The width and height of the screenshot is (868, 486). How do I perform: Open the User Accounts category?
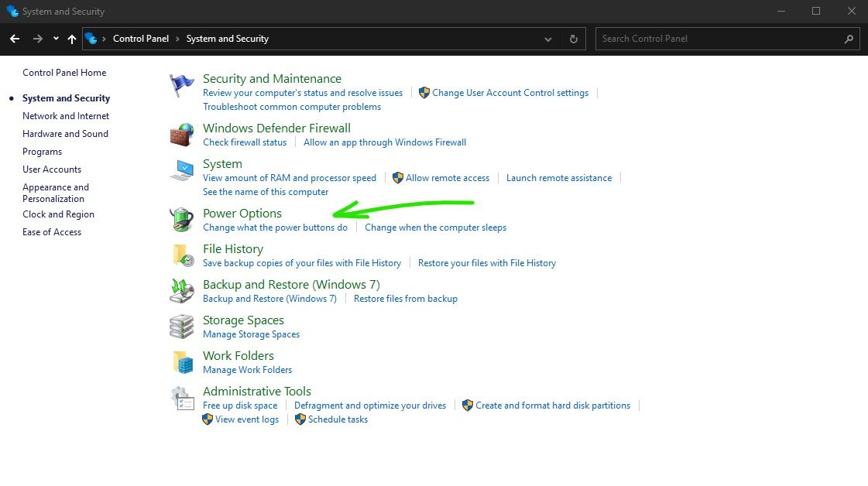click(x=52, y=169)
